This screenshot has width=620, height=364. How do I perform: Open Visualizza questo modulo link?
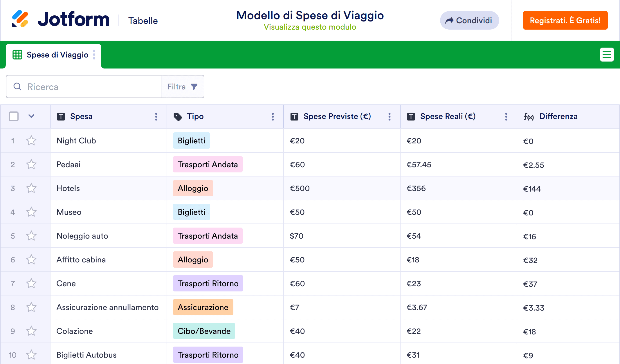point(310,27)
